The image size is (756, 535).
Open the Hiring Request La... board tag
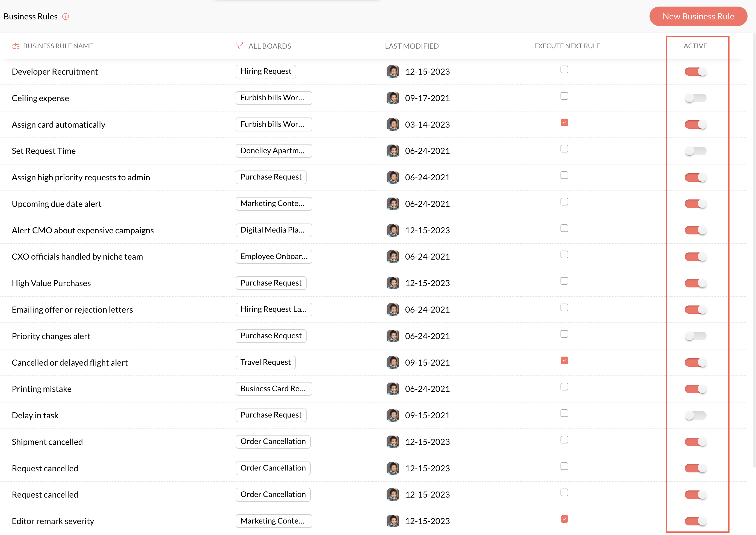coord(274,309)
